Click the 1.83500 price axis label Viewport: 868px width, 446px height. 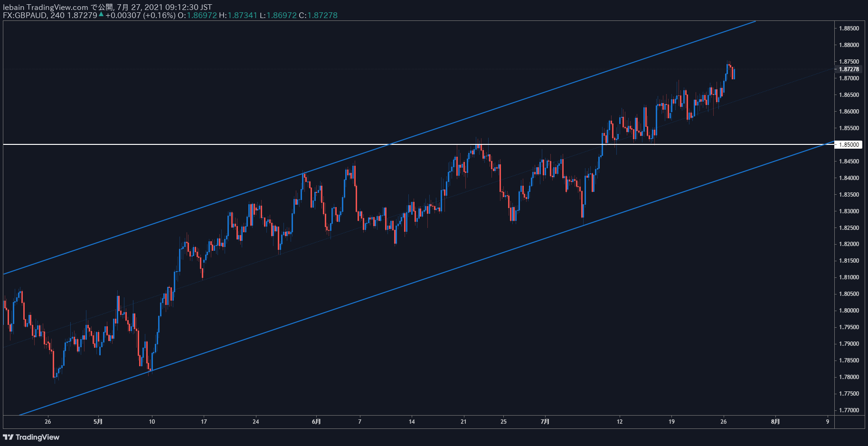(x=849, y=195)
